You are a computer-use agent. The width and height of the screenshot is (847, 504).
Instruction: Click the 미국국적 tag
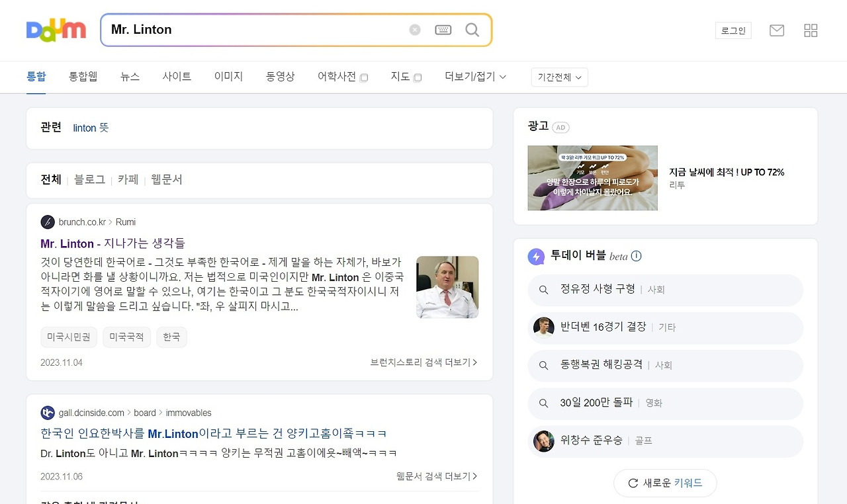(126, 337)
